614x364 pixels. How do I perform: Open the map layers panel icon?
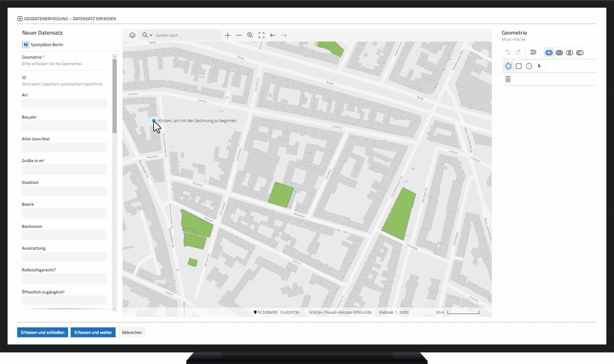click(x=132, y=35)
